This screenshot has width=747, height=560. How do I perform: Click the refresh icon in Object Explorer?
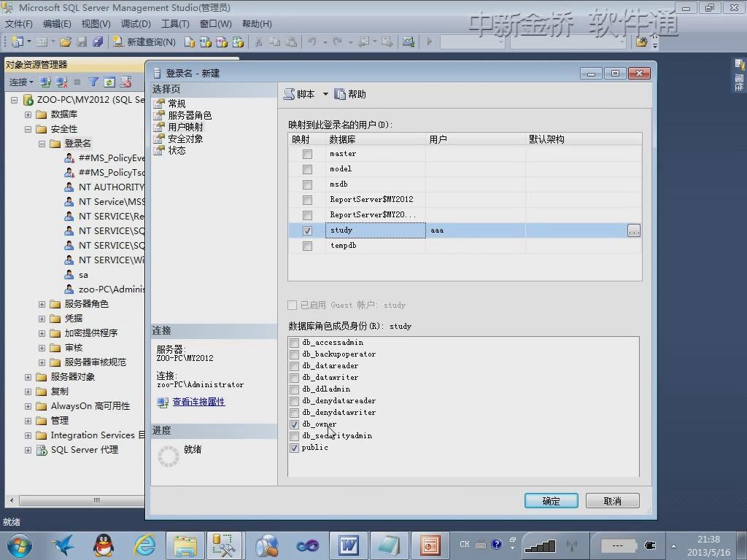pyautogui.click(x=109, y=82)
